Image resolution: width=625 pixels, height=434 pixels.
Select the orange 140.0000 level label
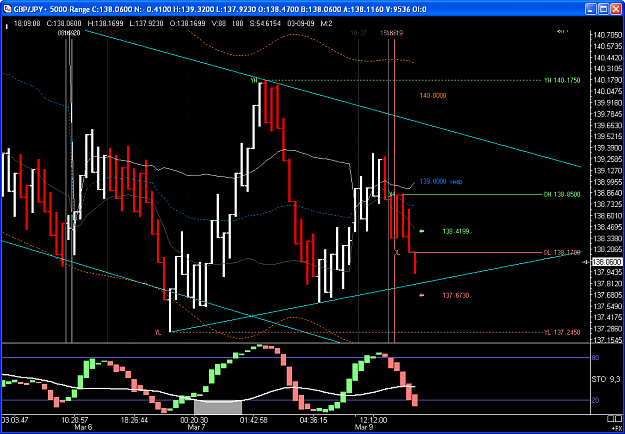pos(433,96)
